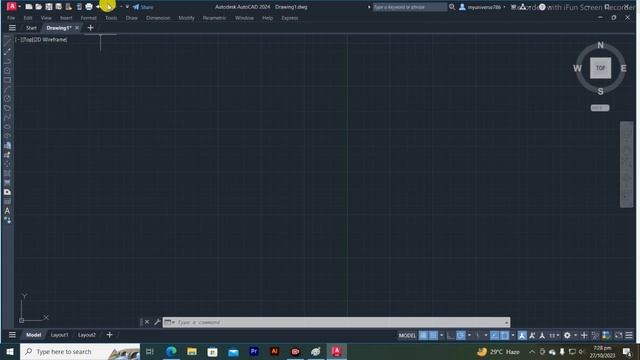The height and width of the screenshot is (360, 640).
Task: Switch to the Layout1 tab
Action: coord(60,335)
